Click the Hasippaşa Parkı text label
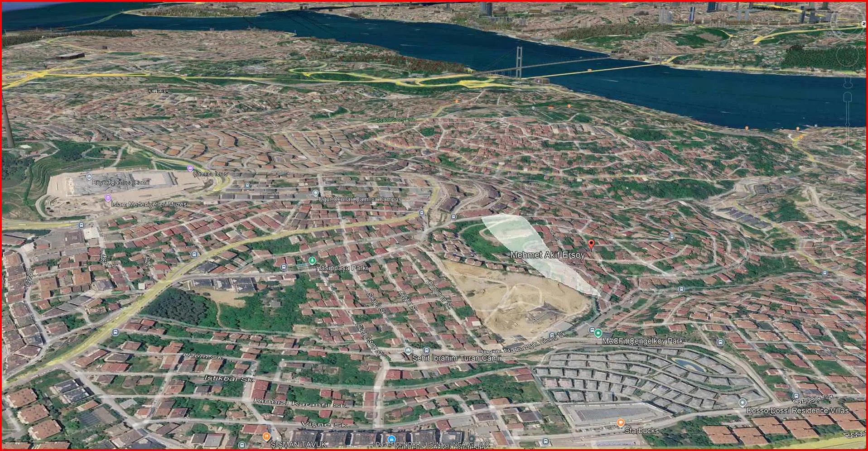Screen dimensions: 868x451 pos(342,268)
